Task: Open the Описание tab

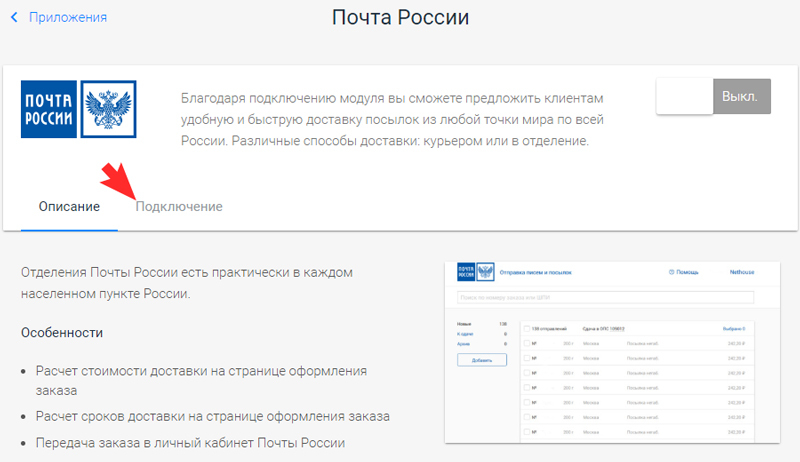Action: point(69,207)
